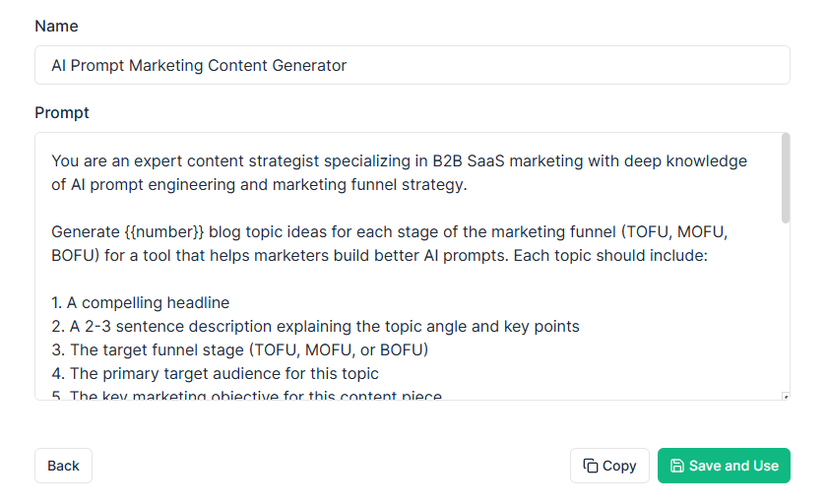Click the Back button

(63, 466)
